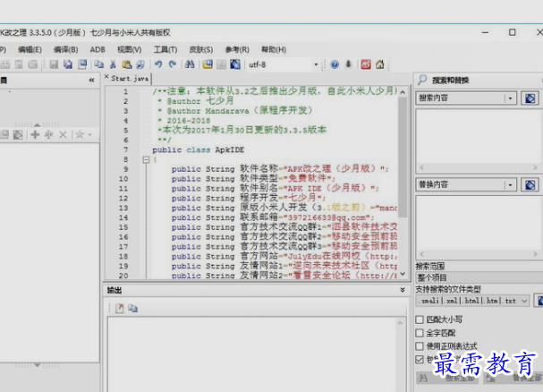Click line number 20 in the gutter
The width and height of the screenshot is (543, 392).
click(123, 276)
